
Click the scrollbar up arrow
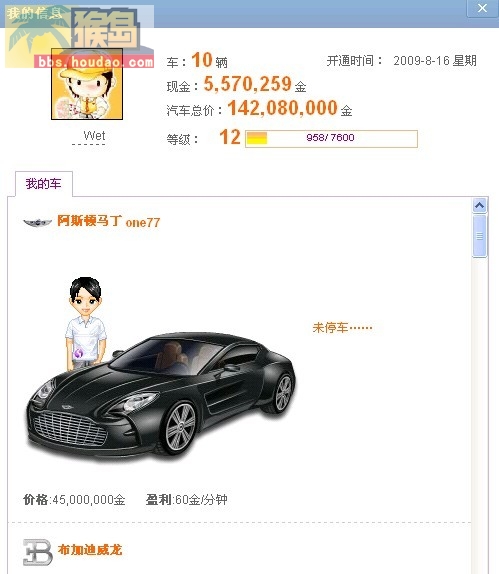point(479,205)
